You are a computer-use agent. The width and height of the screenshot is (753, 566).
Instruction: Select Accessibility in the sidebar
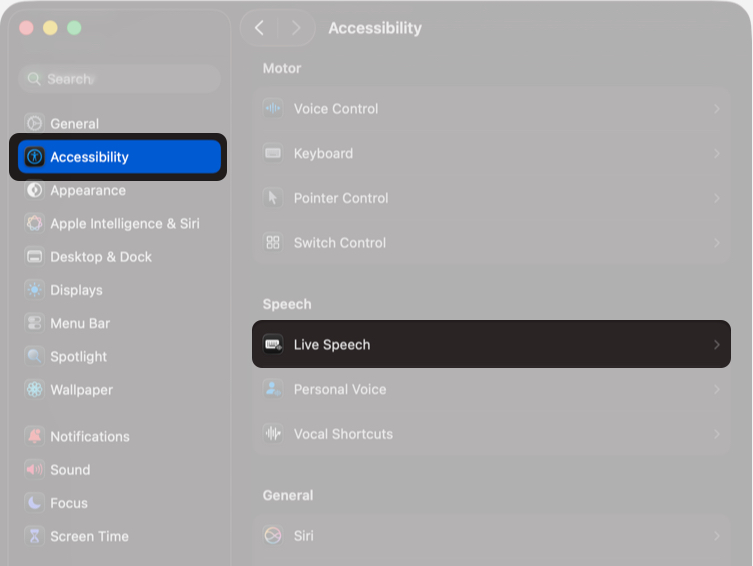(89, 157)
